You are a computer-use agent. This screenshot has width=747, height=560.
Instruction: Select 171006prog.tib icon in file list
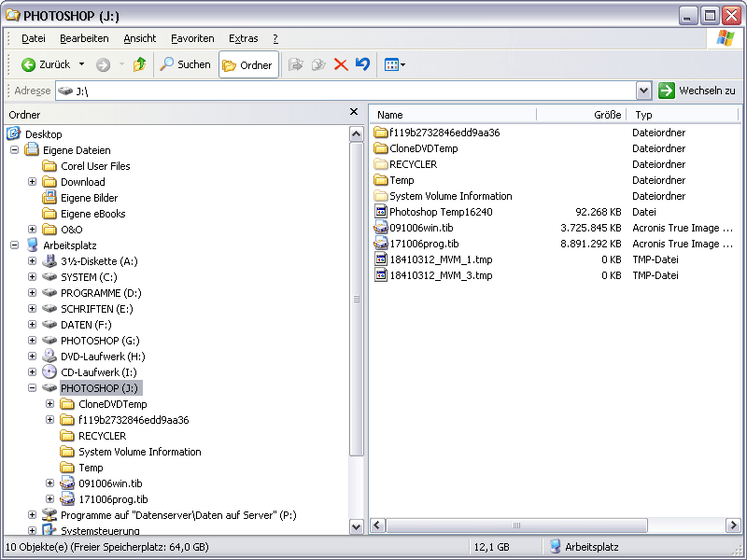(381, 244)
